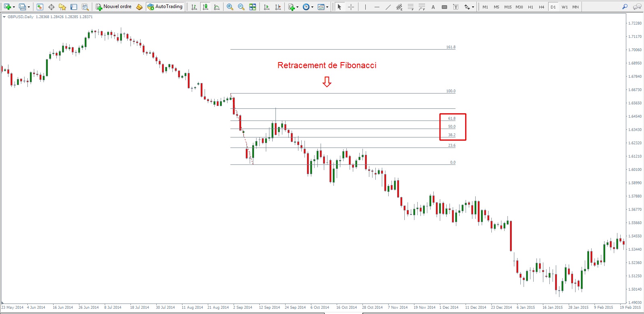644x314 pixels.
Task: Open the search magnifier icon
Action: click(625, 7)
